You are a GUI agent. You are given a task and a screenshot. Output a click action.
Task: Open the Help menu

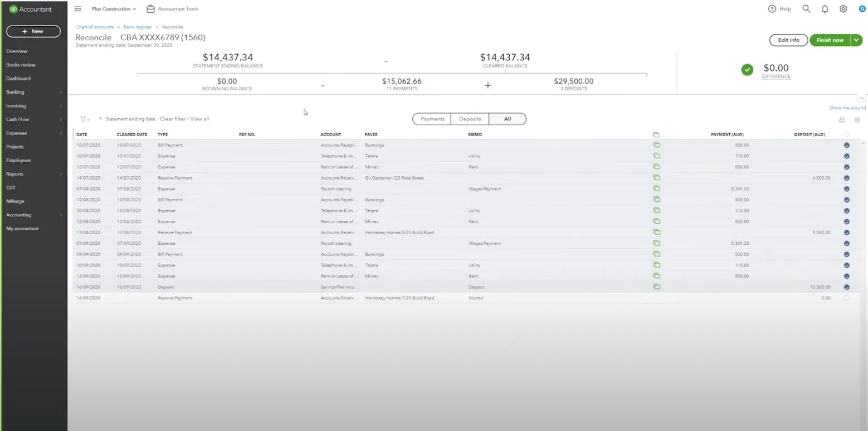pyautogui.click(x=779, y=9)
